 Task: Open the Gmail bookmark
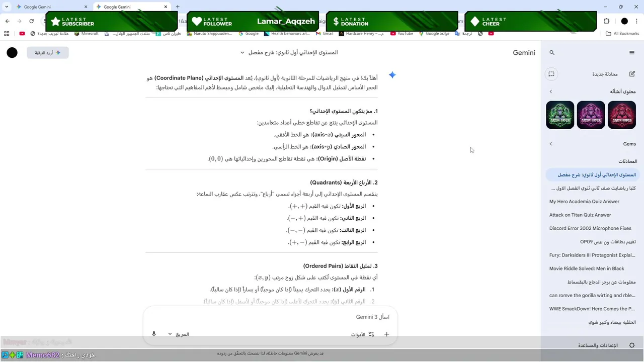point(325,34)
